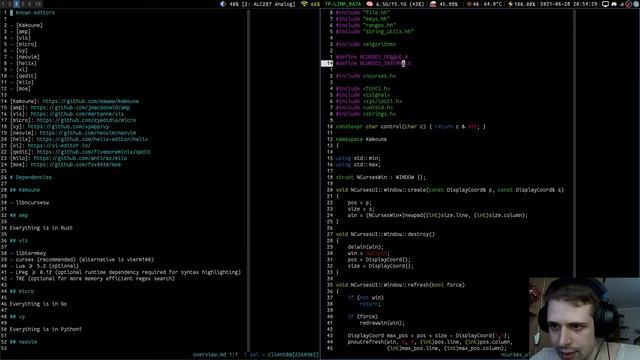Click the '## Kakoune' subheading
Screen dimensions: 640x360
(x=25, y=190)
